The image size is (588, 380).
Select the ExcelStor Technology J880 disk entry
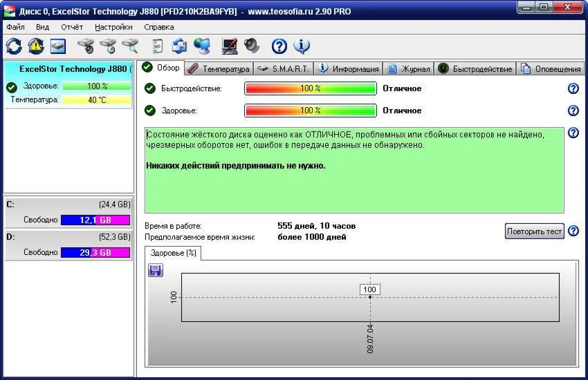68,69
